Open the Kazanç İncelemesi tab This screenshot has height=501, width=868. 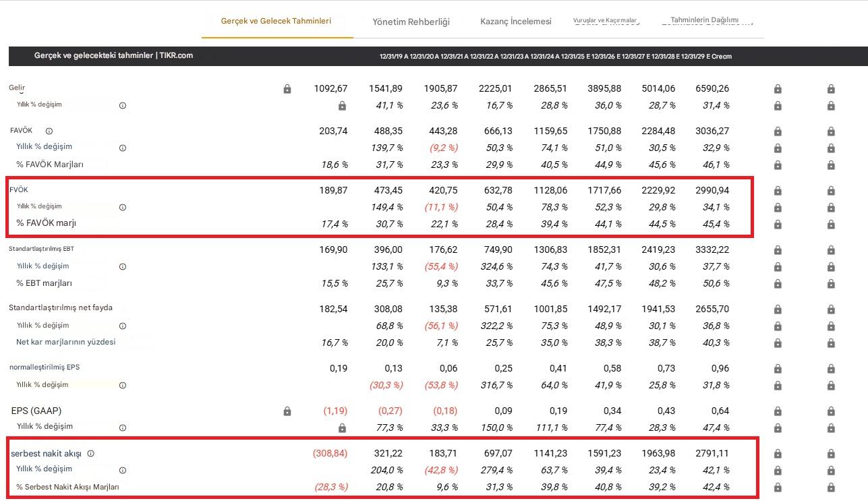pyautogui.click(x=515, y=22)
